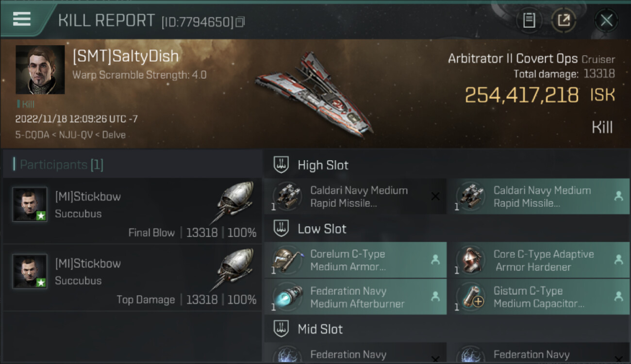Select destroyed Caldari Navy Medium Rapid Missile
631x364 pixels.
pyautogui.click(x=355, y=197)
